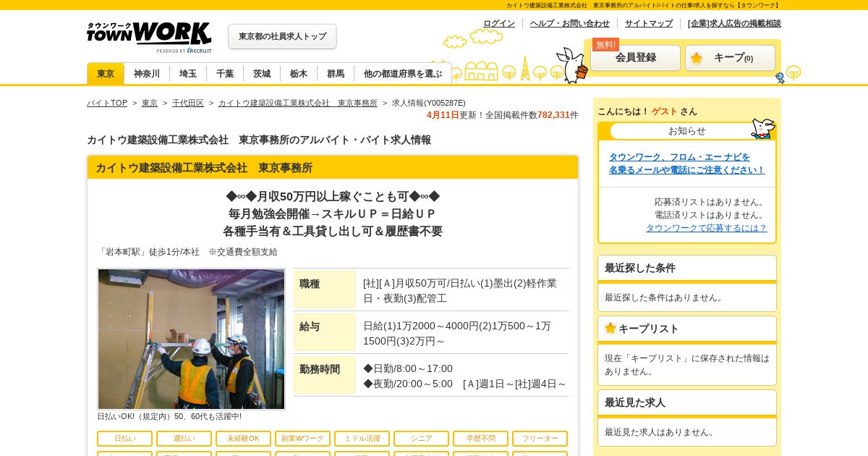The image size is (868, 456).
Task: Select the 茨城 region tab
Action: point(262,73)
